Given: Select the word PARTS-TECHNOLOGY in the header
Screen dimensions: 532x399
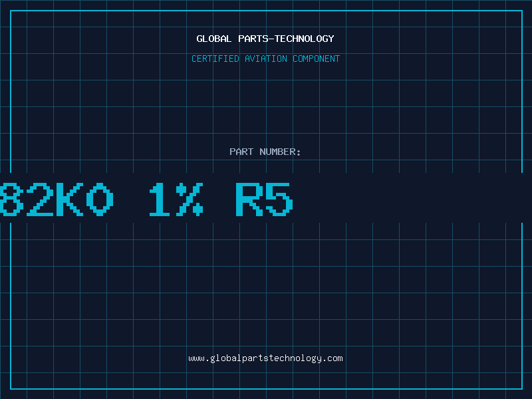Looking at the screenshot, I should pos(286,39).
